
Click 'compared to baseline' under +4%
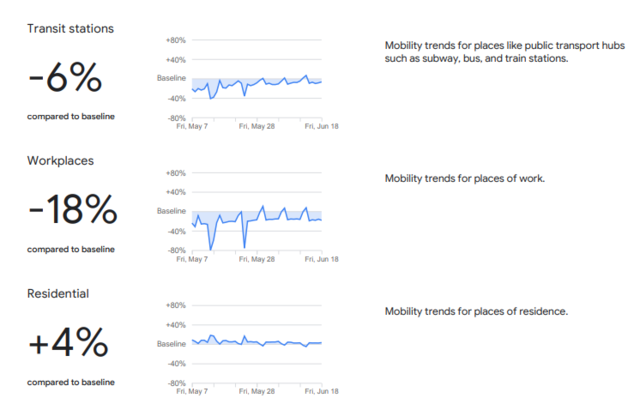(x=71, y=382)
